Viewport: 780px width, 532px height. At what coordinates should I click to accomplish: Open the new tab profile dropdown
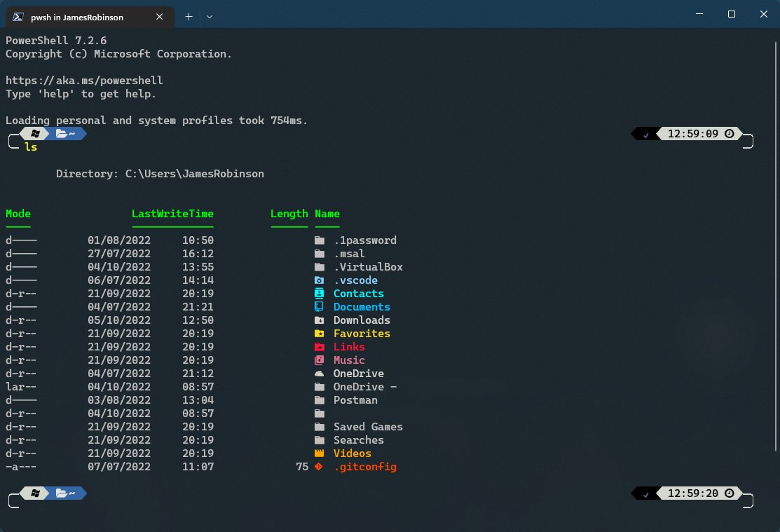click(x=210, y=17)
